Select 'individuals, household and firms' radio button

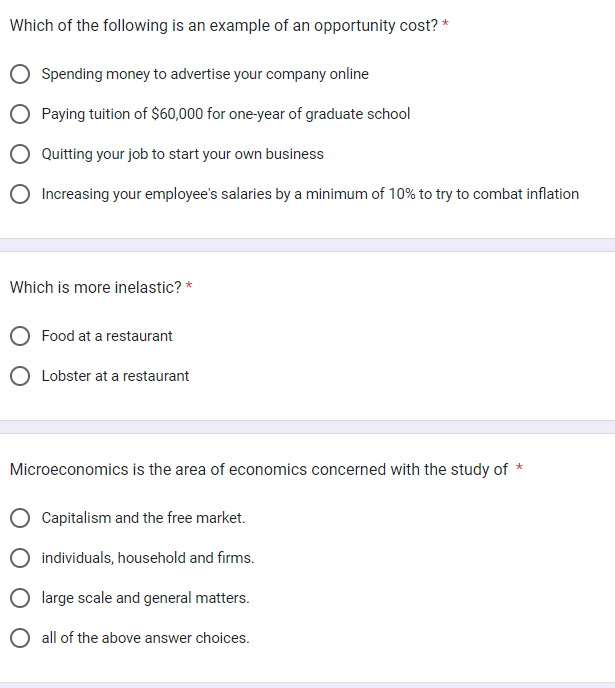pyautogui.click(x=20, y=558)
